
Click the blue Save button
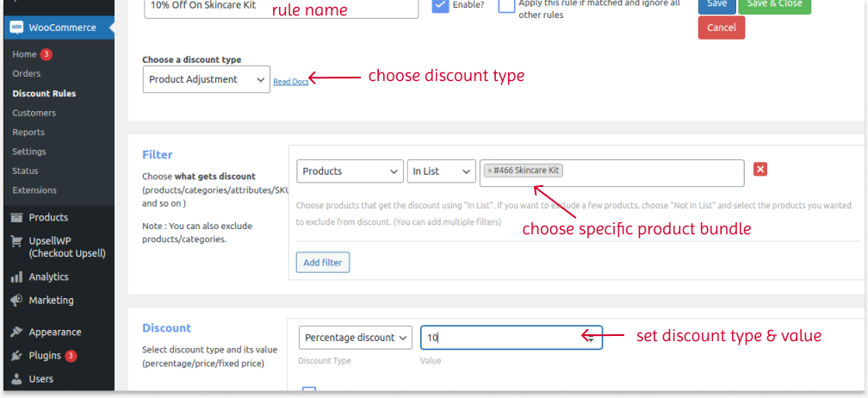tap(716, 5)
